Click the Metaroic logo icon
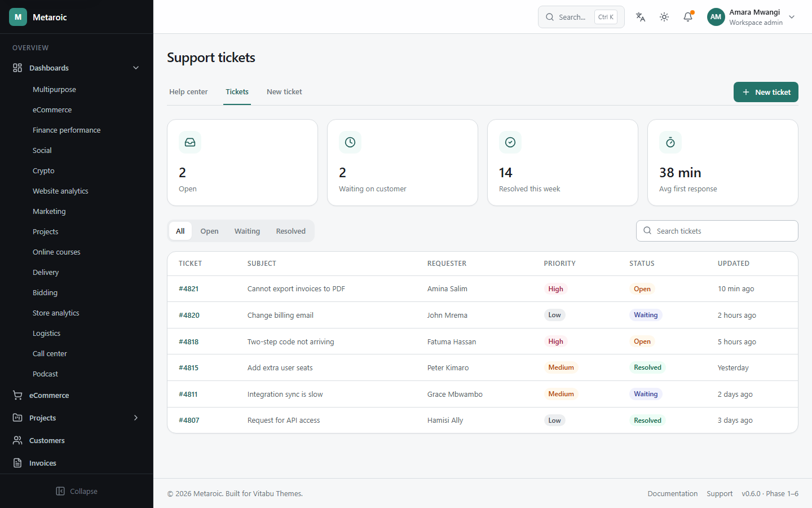The image size is (812, 508). pyautogui.click(x=18, y=17)
